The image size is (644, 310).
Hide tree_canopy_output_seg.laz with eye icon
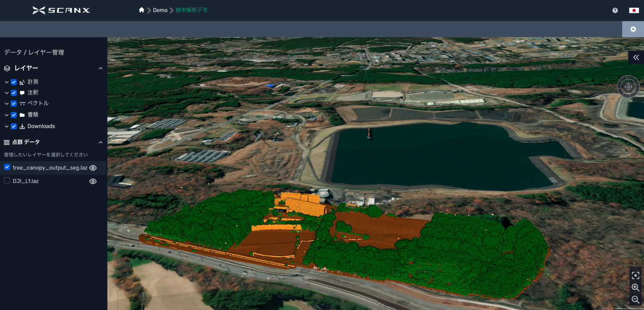pyautogui.click(x=93, y=168)
